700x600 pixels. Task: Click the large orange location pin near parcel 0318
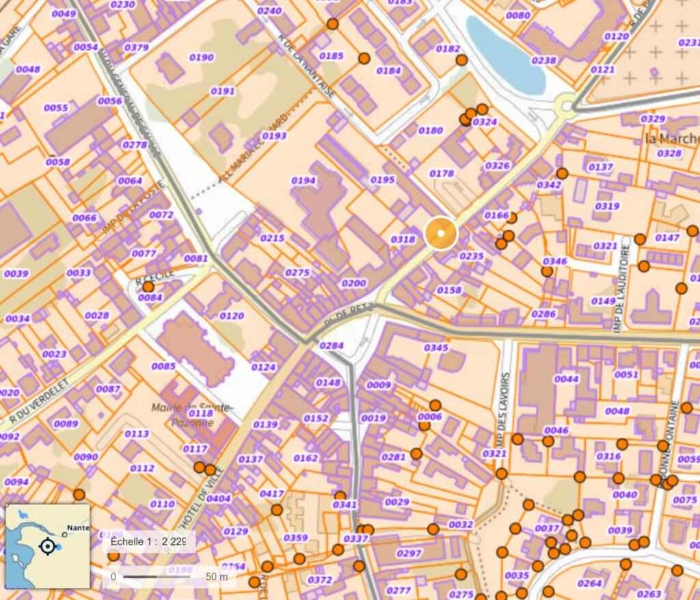coord(441,233)
